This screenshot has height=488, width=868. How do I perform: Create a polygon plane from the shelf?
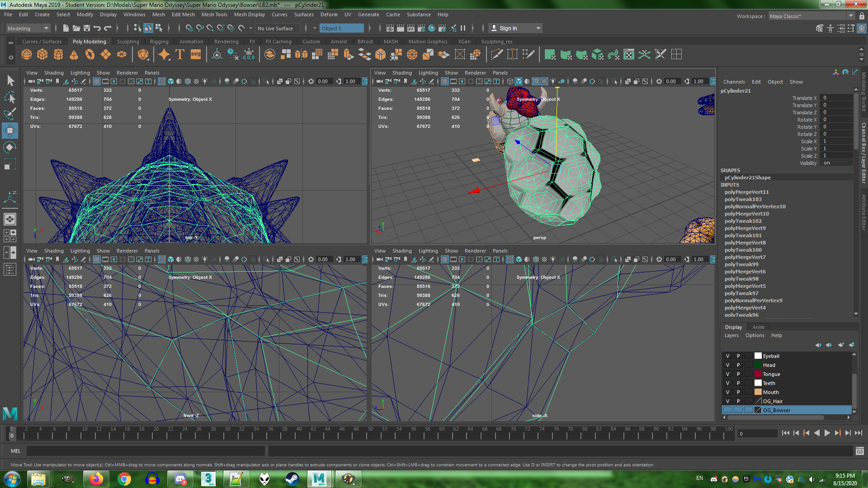tap(106, 55)
